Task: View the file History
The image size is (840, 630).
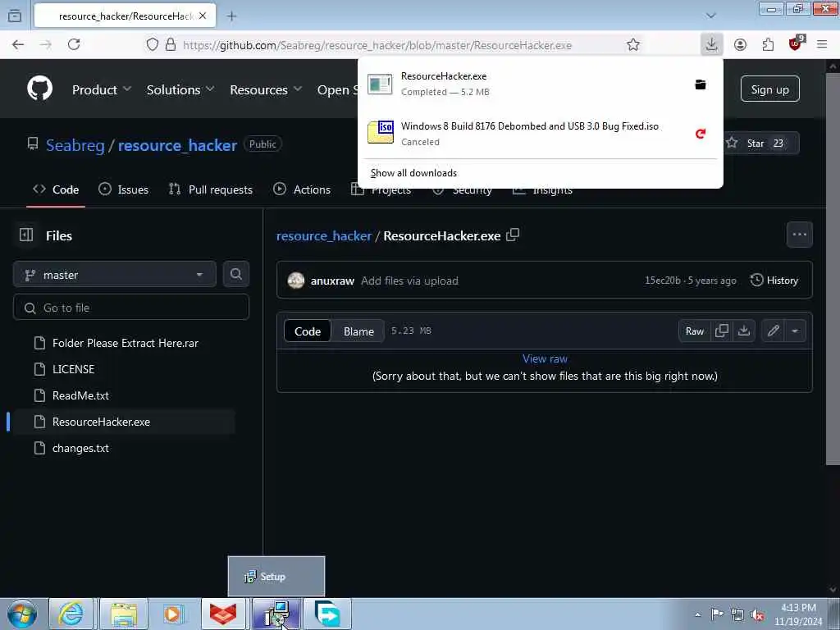Action: pos(774,281)
